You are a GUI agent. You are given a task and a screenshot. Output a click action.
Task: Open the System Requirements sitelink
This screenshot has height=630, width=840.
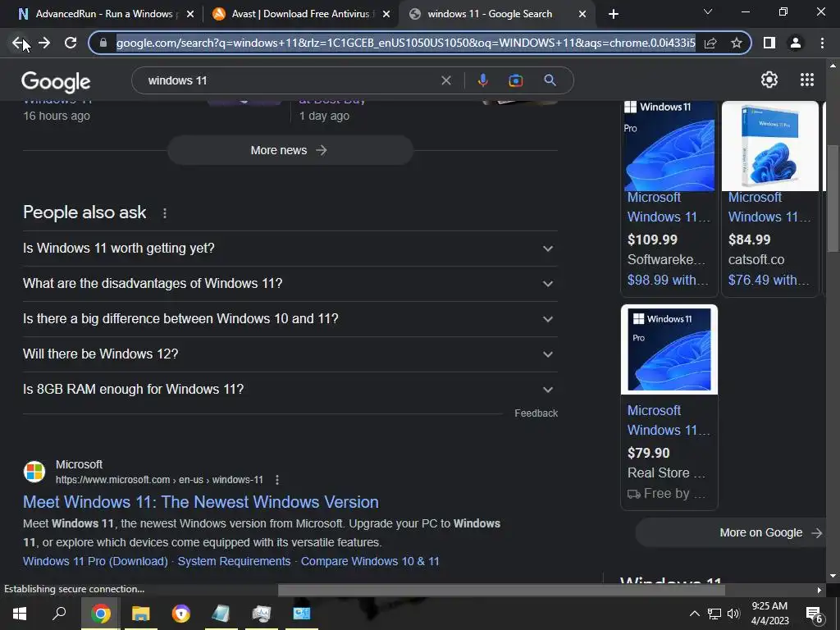click(x=234, y=561)
